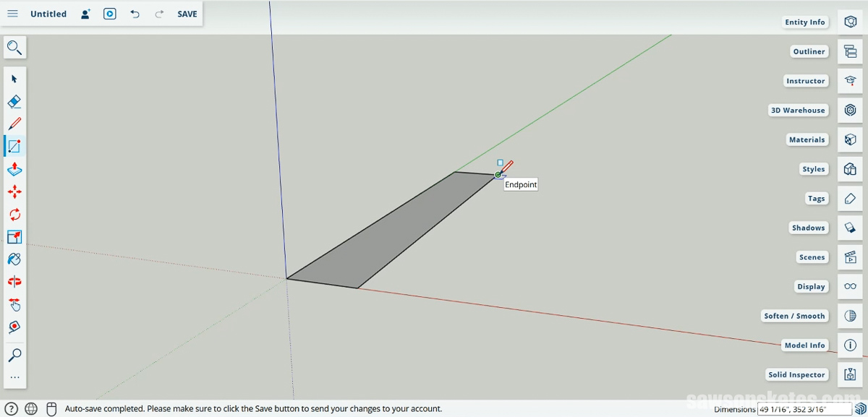Screen dimensions: 868x417
Task: Open the Soften / Smooth panel icon
Action: pyautogui.click(x=851, y=316)
